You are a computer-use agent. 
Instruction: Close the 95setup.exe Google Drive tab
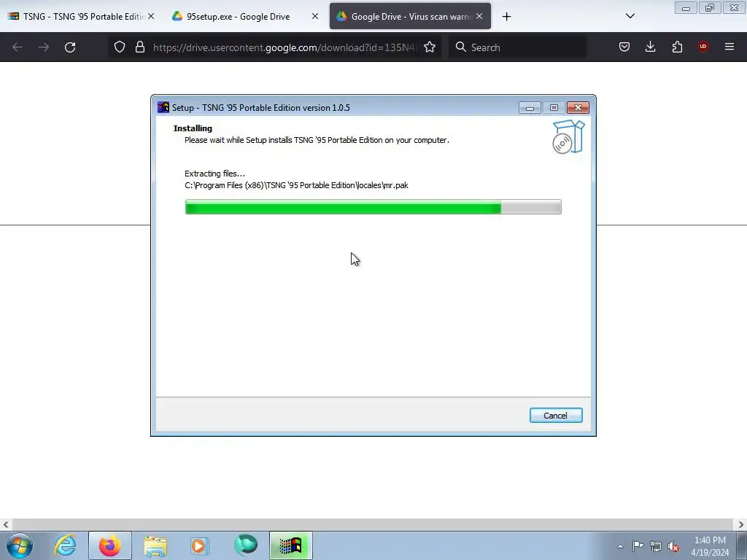tap(315, 16)
